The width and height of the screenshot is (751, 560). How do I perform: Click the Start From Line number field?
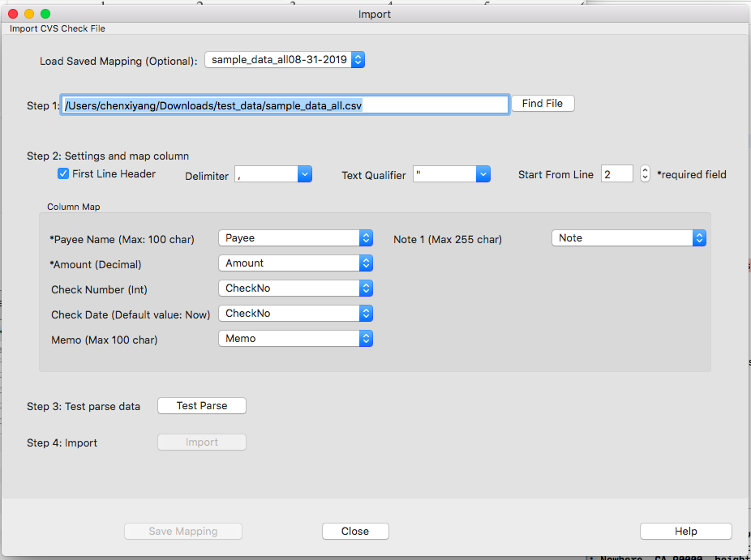(x=616, y=174)
